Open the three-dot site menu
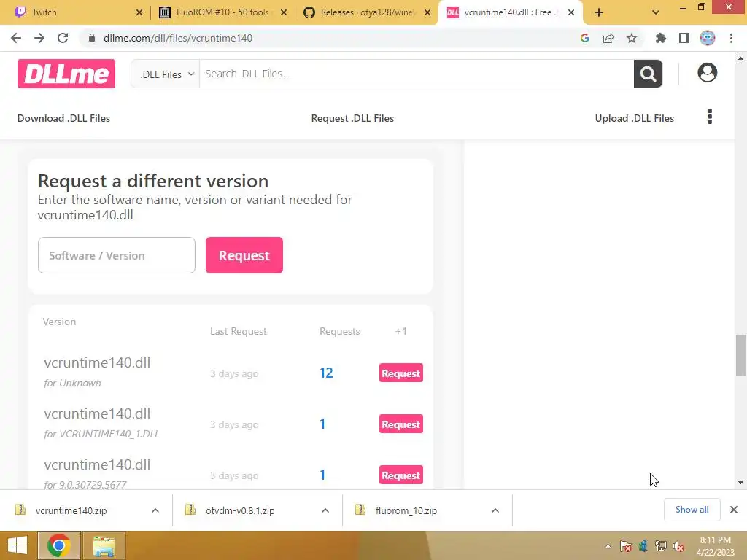Image resolution: width=747 pixels, height=560 pixels. (x=710, y=117)
